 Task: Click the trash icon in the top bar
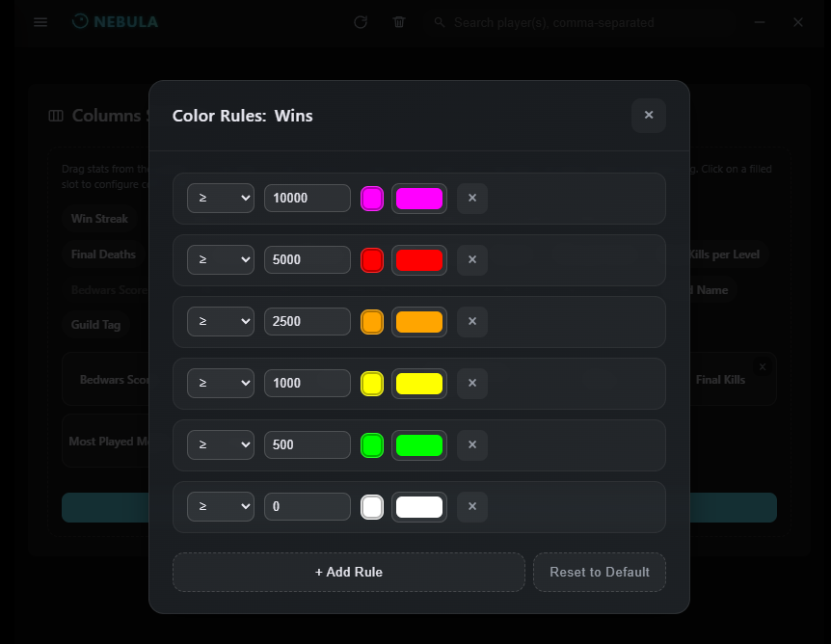click(x=398, y=22)
